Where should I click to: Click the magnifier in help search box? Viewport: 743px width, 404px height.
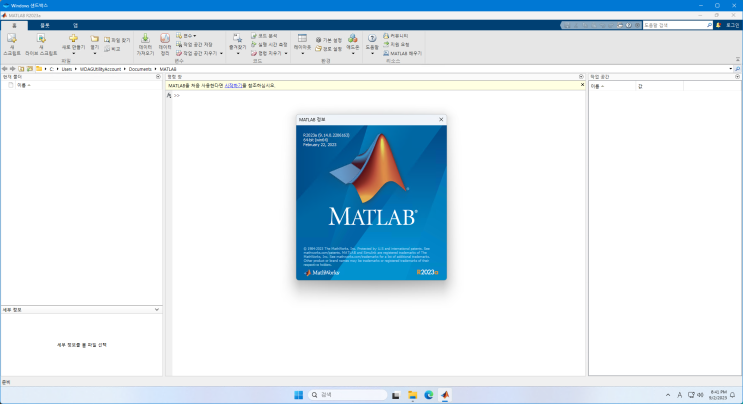pos(709,25)
